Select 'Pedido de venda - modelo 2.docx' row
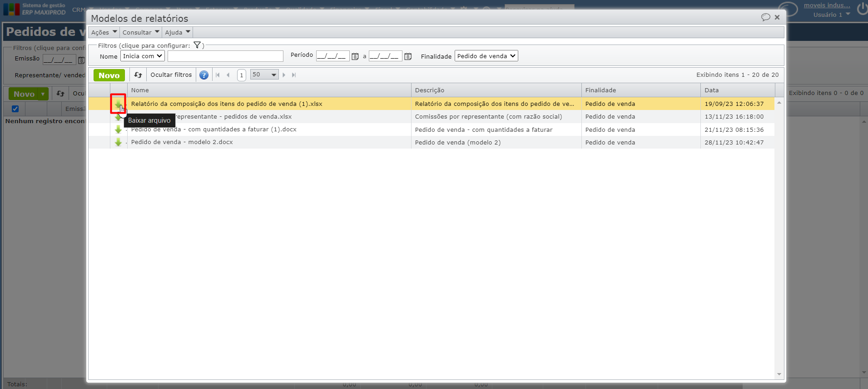The image size is (868, 389). click(432, 142)
